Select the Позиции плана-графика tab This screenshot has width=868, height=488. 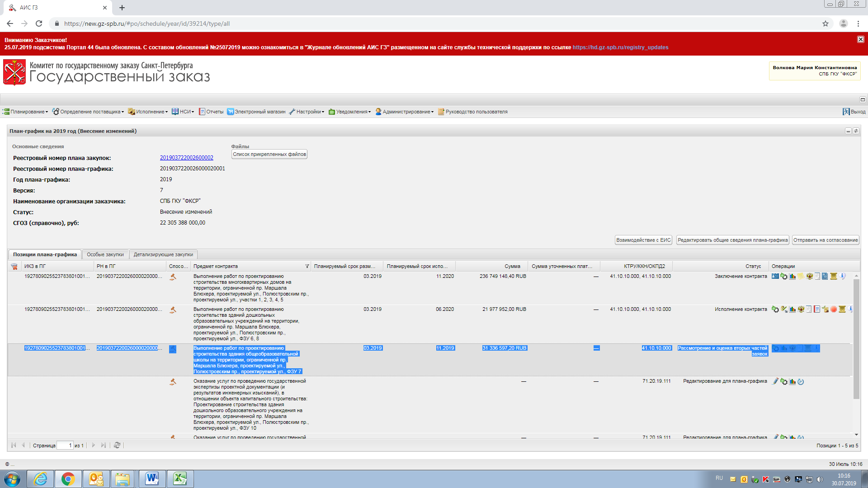(45, 254)
